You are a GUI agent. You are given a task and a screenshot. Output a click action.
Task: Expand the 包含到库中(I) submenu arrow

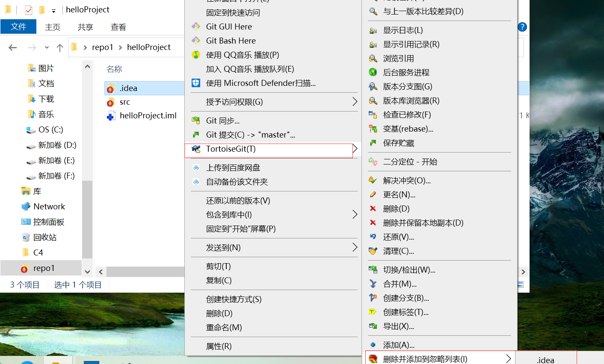355,214
